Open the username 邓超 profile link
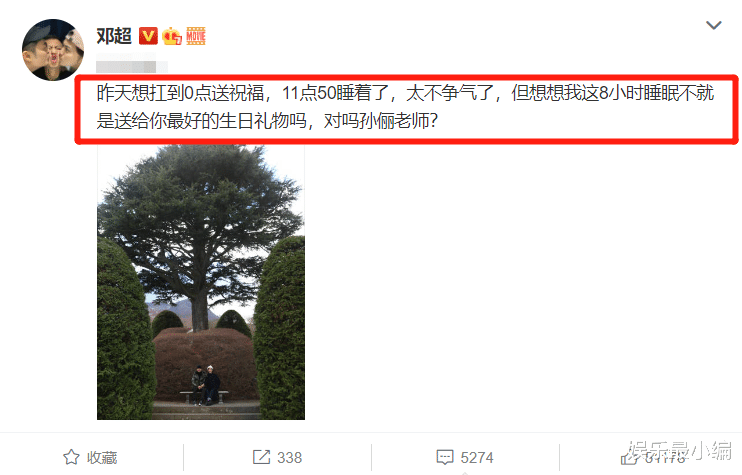The width and height of the screenshot is (742, 475). coord(114,36)
